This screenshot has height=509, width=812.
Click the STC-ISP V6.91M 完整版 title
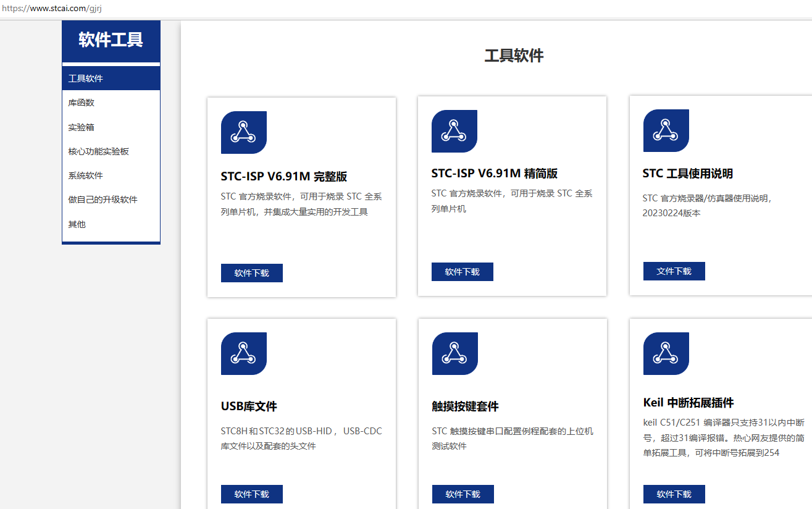coord(284,176)
